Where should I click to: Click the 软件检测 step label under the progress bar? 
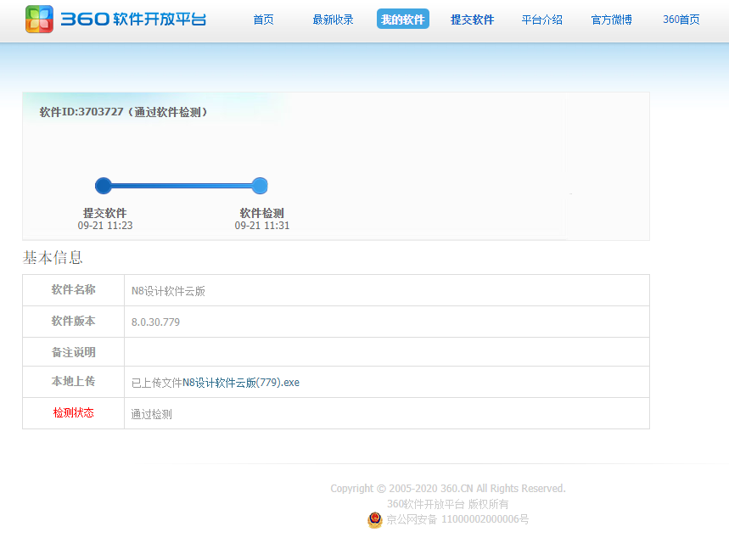tap(261, 213)
